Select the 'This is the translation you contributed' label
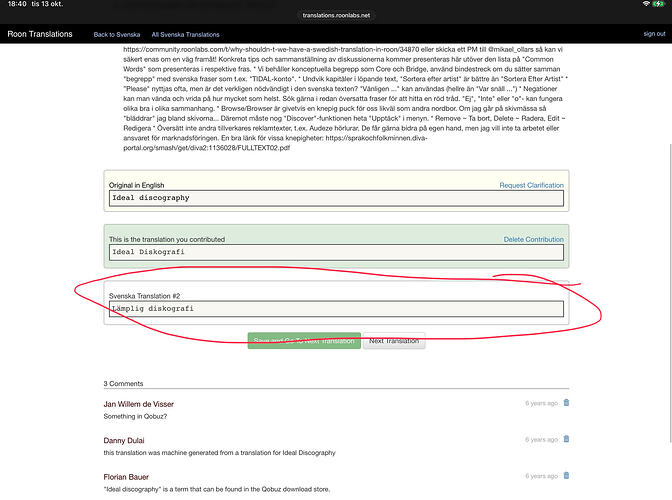This screenshot has height=500, width=672. tap(167, 239)
